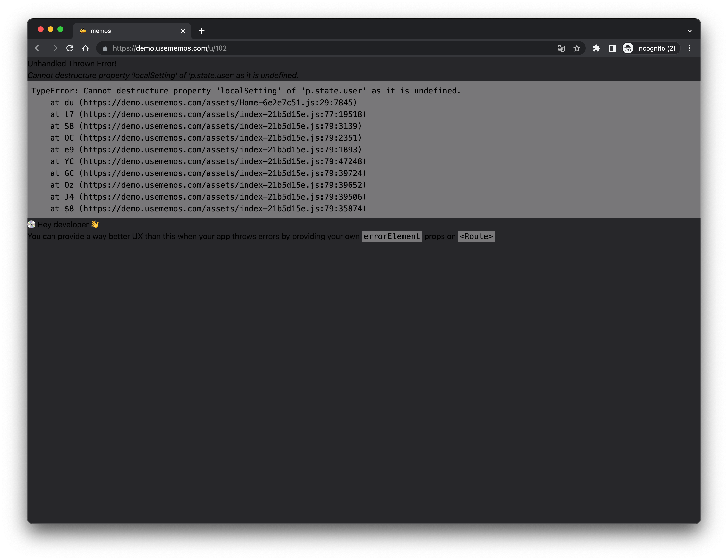Click the green zoom window button

point(61,29)
